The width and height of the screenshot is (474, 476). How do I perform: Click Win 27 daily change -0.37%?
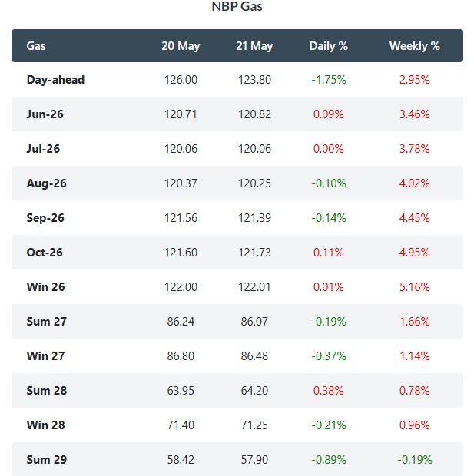[x=329, y=355]
